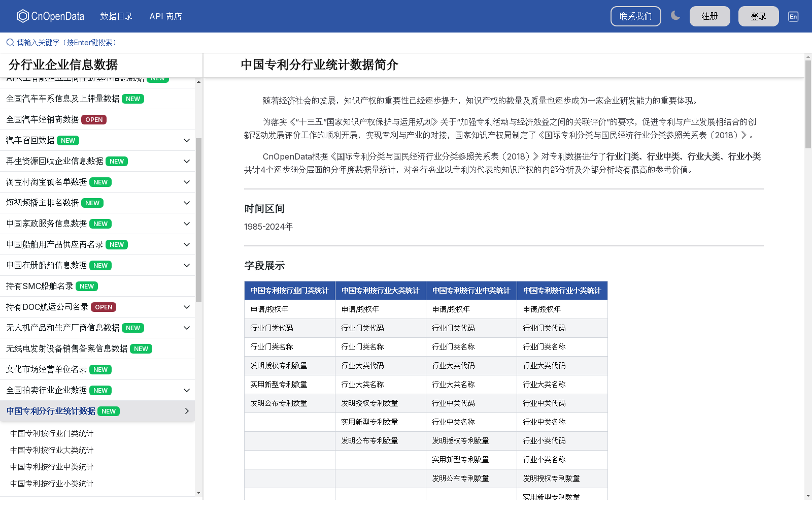Open 中国专利按行业中类统计 sub-item in sidebar
This screenshot has width=812, height=508.
point(52,467)
